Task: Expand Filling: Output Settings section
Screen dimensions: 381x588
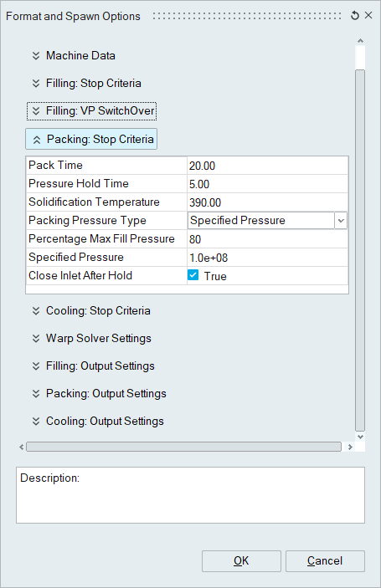Action: click(x=93, y=366)
